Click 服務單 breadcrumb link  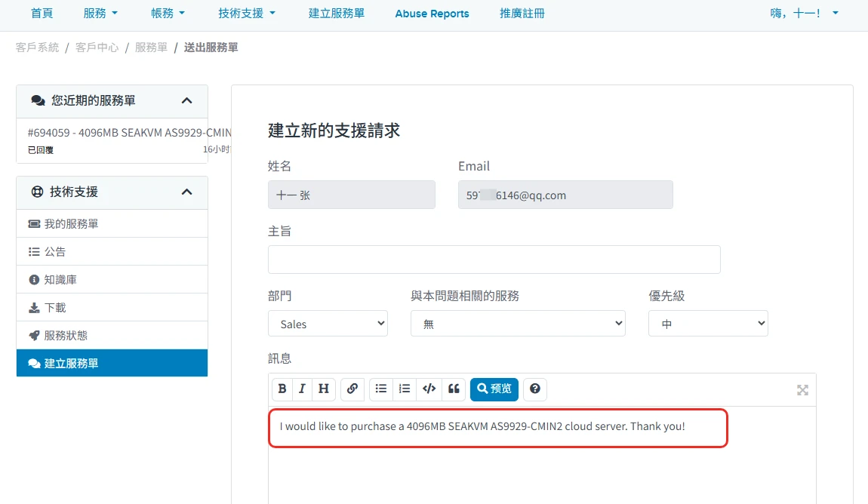[x=151, y=48]
